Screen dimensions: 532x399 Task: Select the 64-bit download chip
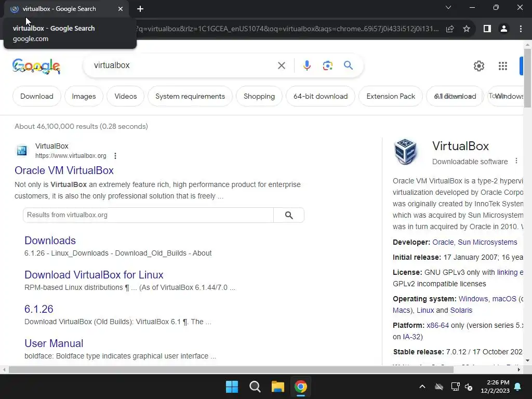[321, 96]
